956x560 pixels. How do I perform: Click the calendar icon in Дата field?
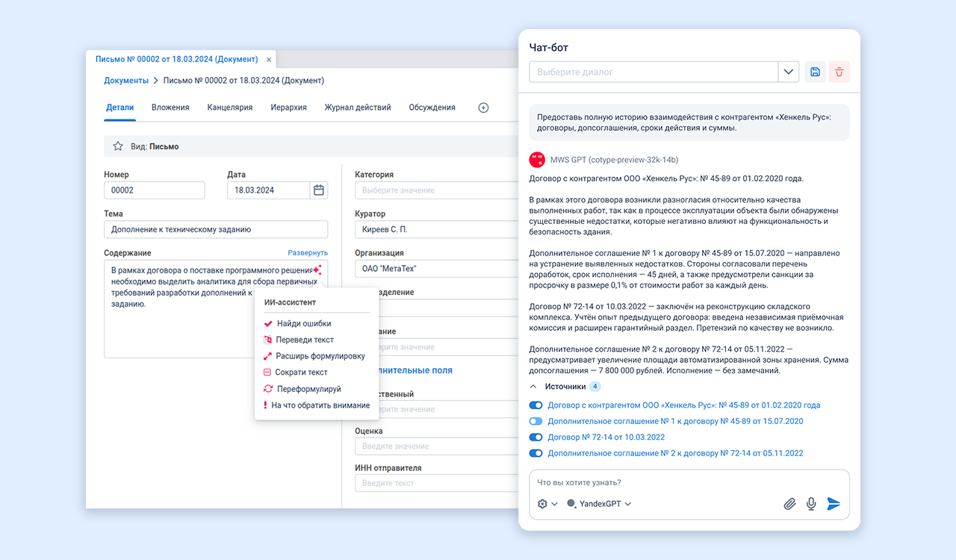pos(319,190)
